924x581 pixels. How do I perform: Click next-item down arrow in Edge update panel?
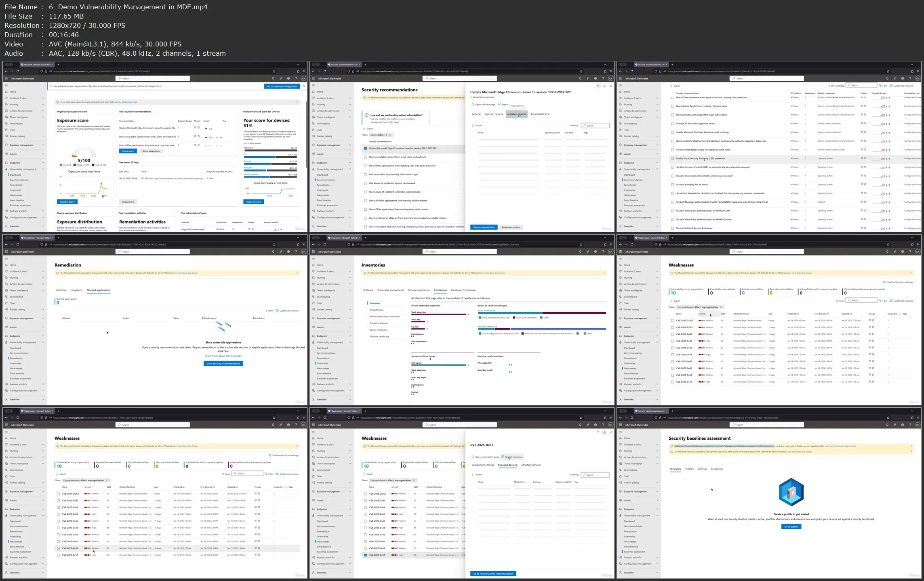[604, 86]
